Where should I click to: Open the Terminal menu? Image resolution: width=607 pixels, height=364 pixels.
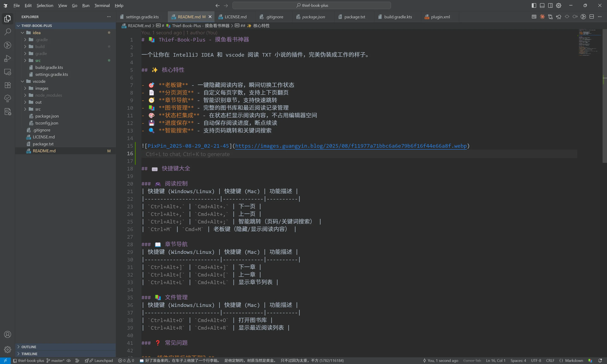pos(102,5)
